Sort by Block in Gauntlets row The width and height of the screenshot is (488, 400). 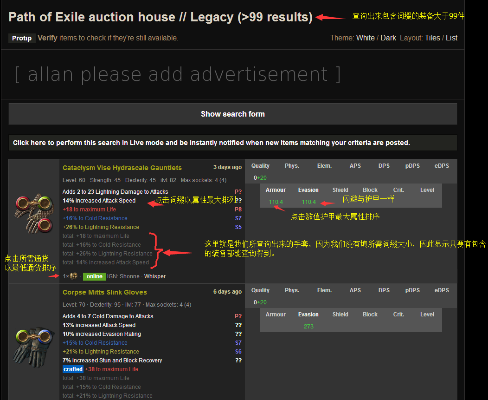tap(370, 190)
